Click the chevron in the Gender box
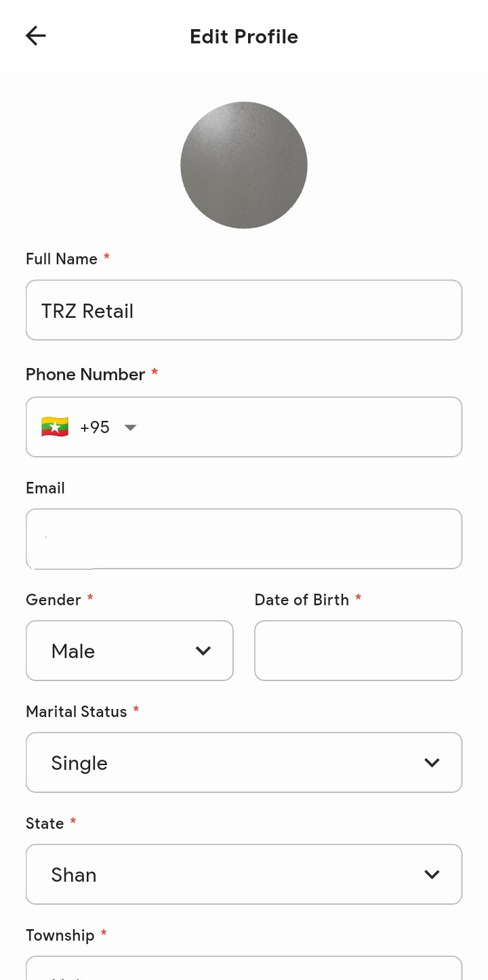 pyautogui.click(x=203, y=651)
